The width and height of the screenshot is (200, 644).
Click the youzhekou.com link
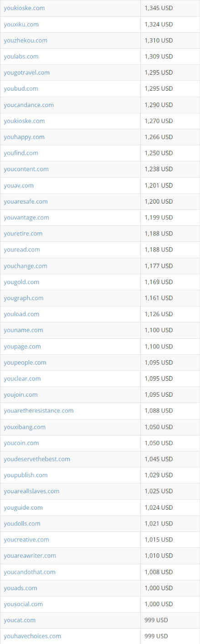pos(26,41)
